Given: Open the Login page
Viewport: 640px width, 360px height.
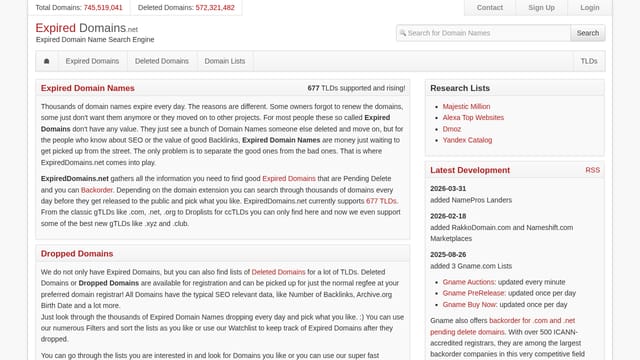Looking at the screenshot, I should 590,8.
